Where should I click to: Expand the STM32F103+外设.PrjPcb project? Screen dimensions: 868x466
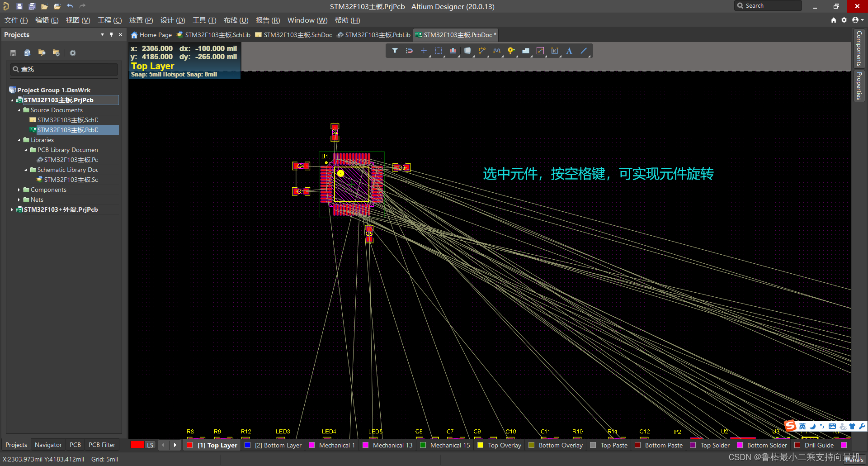[x=12, y=210]
